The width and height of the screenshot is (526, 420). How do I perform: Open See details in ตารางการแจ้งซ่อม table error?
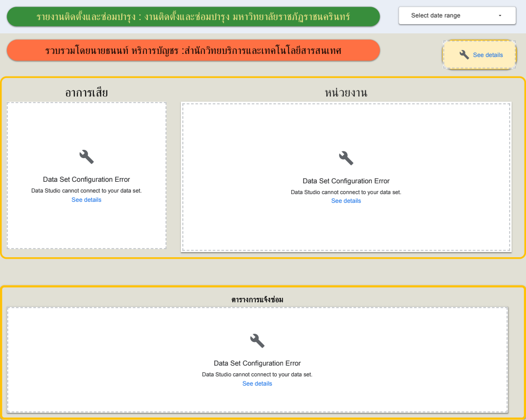pyautogui.click(x=257, y=384)
